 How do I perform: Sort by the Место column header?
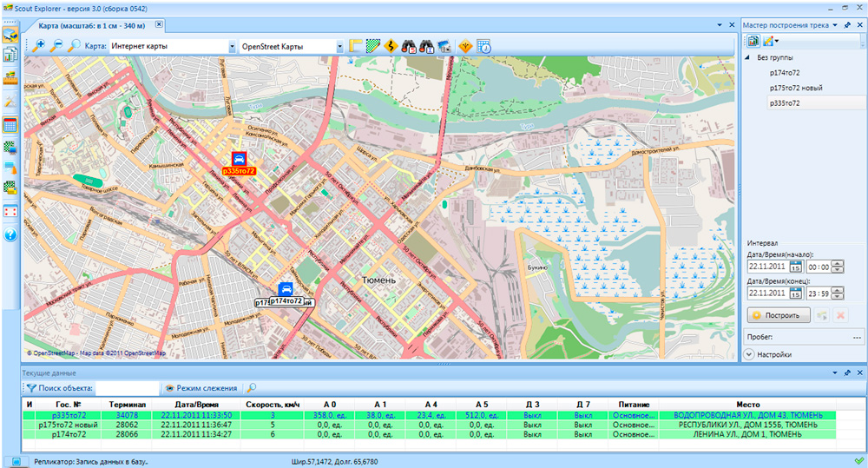coord(748,405)
